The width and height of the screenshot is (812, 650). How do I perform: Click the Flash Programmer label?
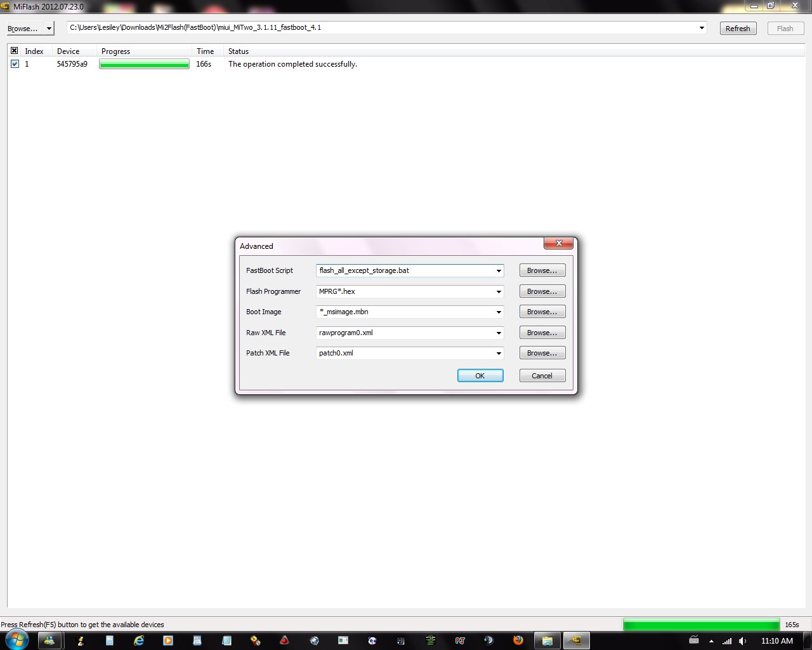pos(273,291)
